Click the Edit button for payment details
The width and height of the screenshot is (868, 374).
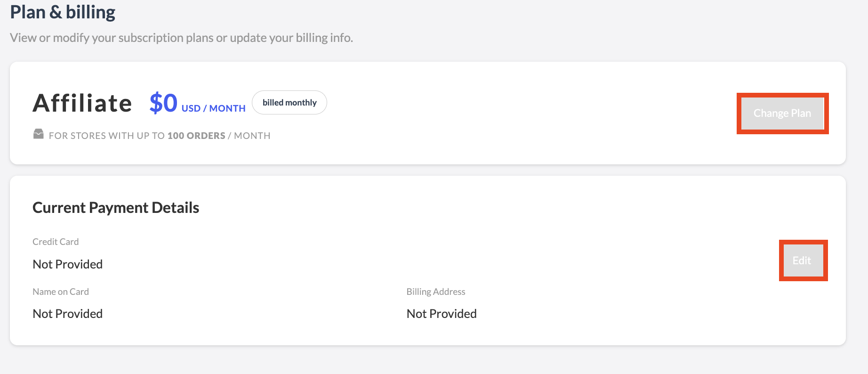click(x=803, y=260)
